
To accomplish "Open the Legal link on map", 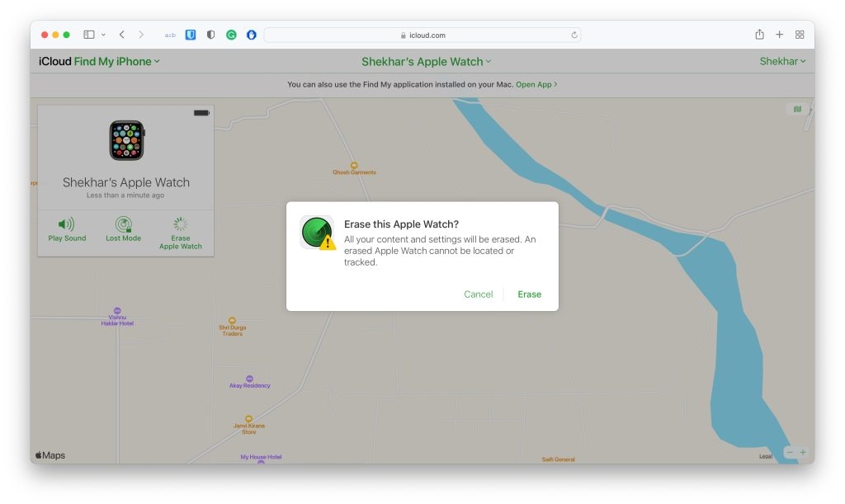I will pos(765,456).
